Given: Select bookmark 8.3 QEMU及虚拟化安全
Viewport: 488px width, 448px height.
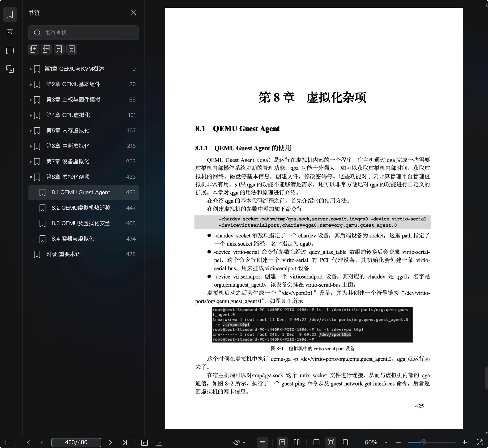Looking at the screenshot, I should 83,223.
